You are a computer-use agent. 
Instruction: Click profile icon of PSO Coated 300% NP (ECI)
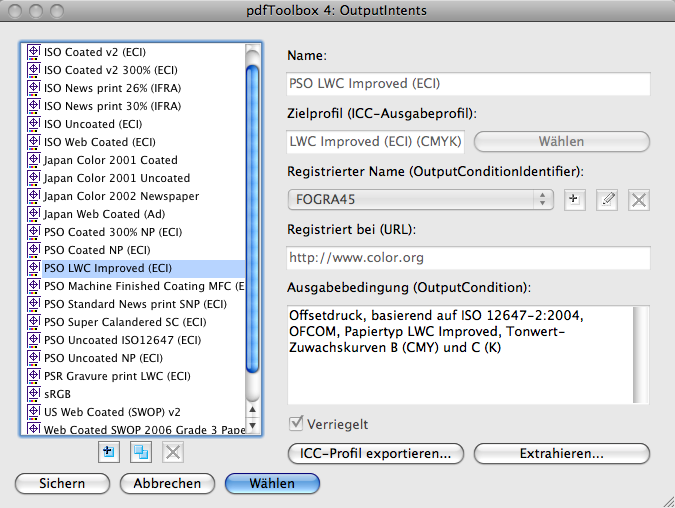34,232
